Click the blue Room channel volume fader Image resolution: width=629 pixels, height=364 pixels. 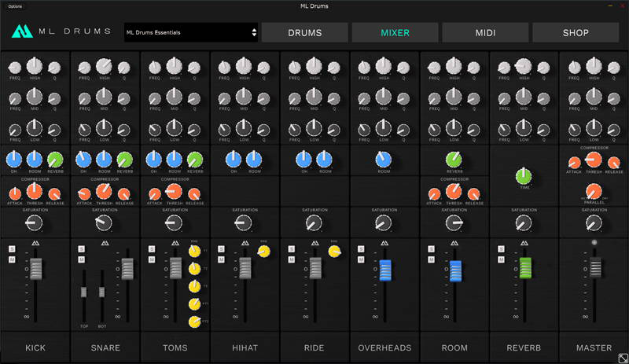pos(454,270)
